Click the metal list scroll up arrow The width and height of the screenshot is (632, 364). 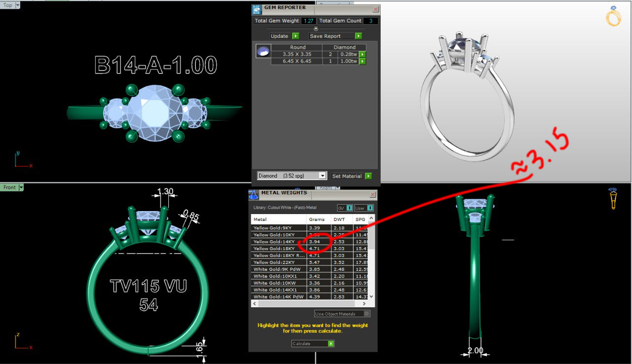(372, 218)
